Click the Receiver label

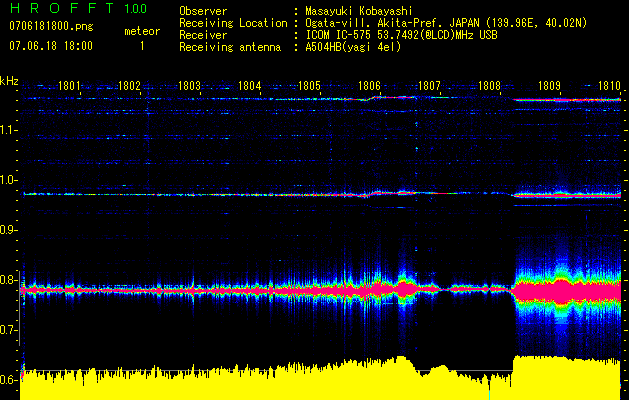(203, 35)
